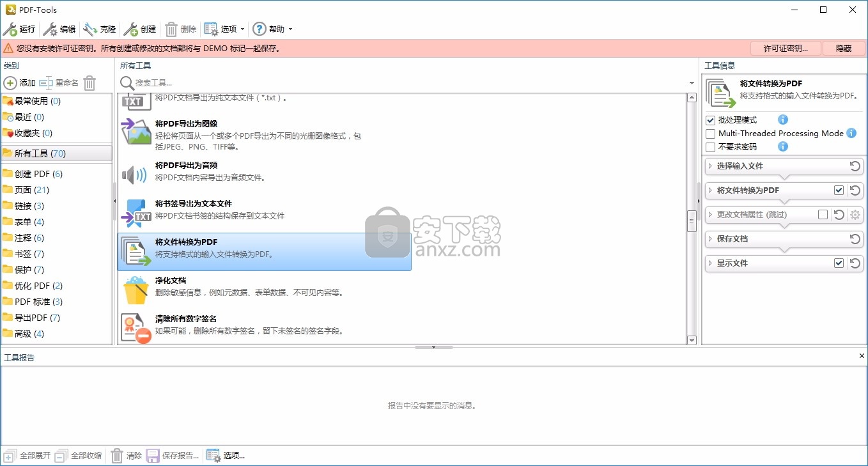Expand the 选择输入文件 step
The height and width of the screenshot is (466, 868).
pos(710,166)
